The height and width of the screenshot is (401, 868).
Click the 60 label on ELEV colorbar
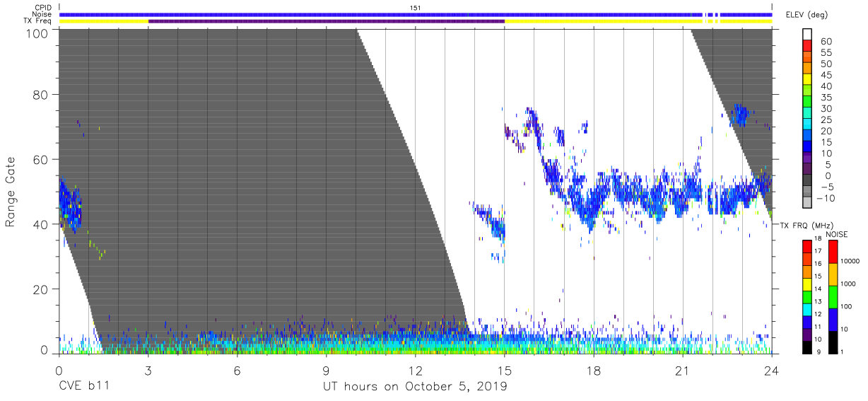click(x=826, y=42)
